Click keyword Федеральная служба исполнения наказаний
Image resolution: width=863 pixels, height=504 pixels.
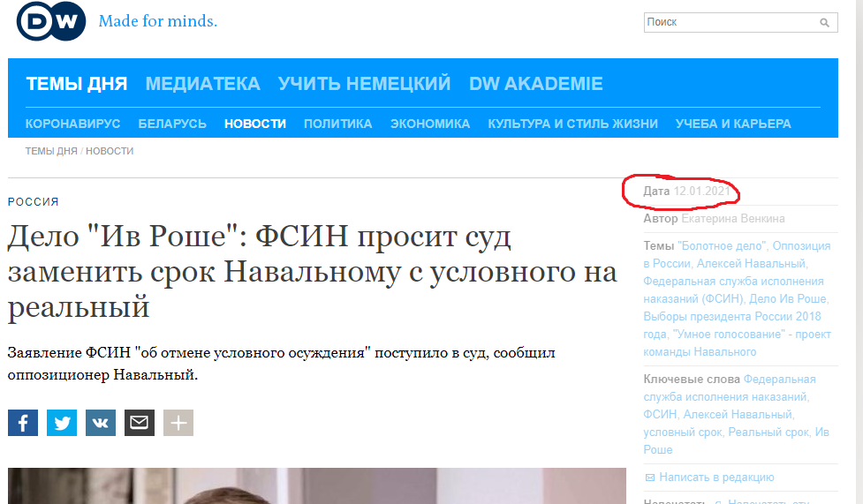[729, 387]
